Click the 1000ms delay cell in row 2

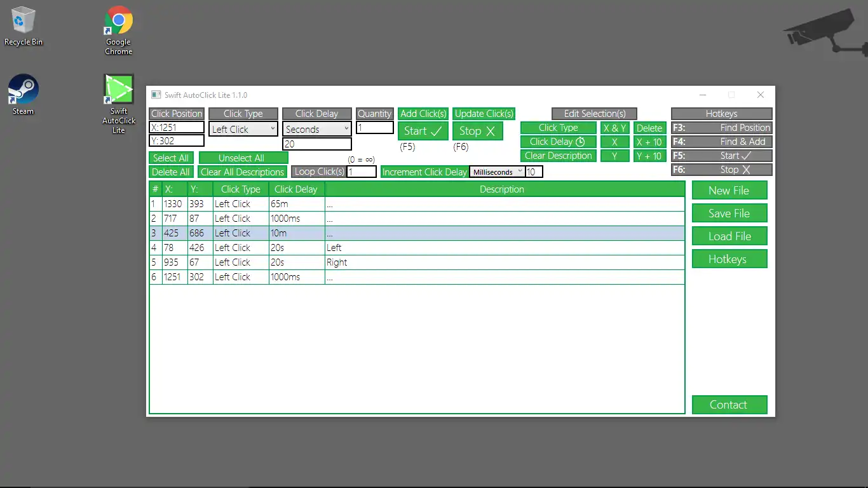tap(297, 219)
